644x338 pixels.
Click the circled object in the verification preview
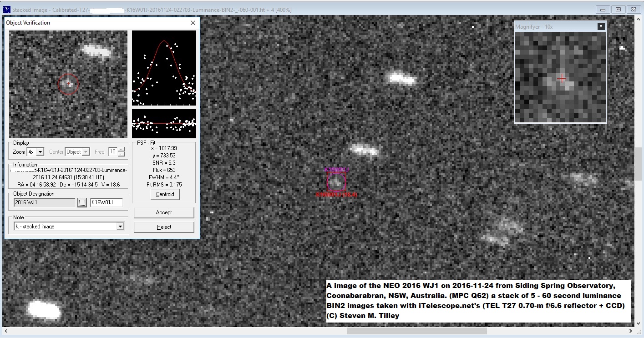tap(68, 83)
